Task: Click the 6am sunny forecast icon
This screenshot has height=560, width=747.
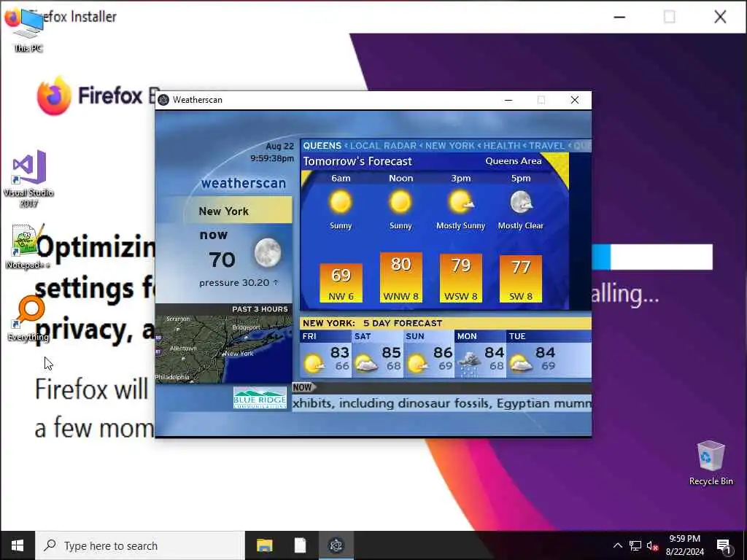Action: point(341,201)
